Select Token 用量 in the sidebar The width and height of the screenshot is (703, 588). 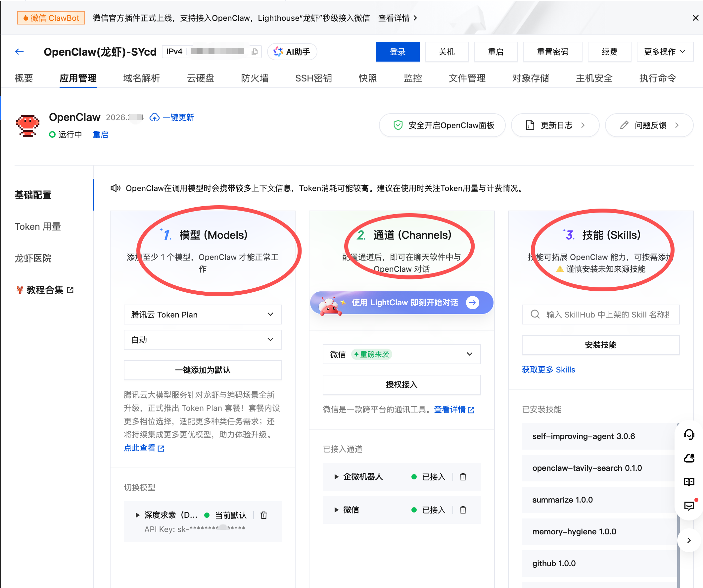click(37, 226)
